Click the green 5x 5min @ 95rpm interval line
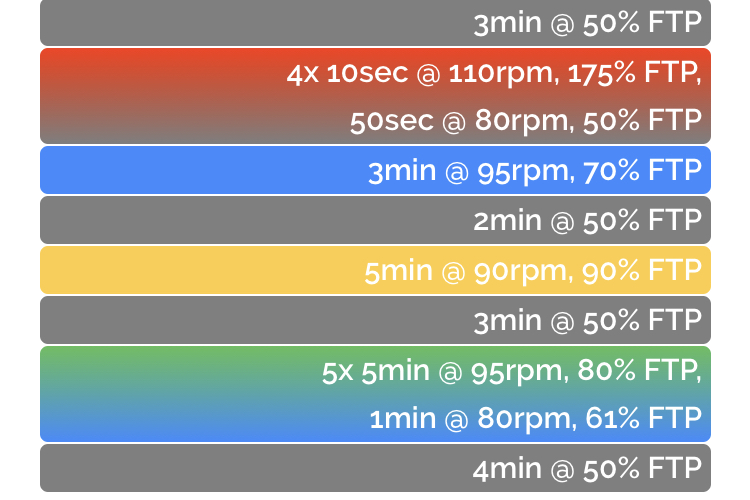This screenshot has height=500, width=750. pos(511,371)
